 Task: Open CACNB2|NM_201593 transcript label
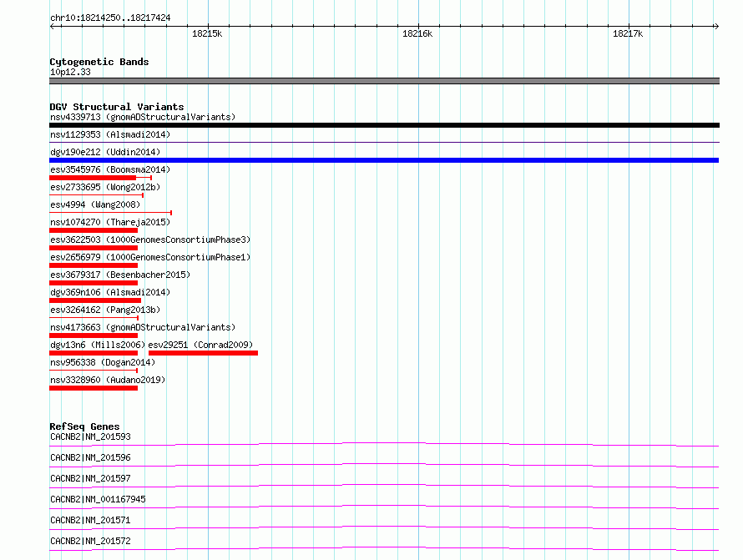point(90,436)
